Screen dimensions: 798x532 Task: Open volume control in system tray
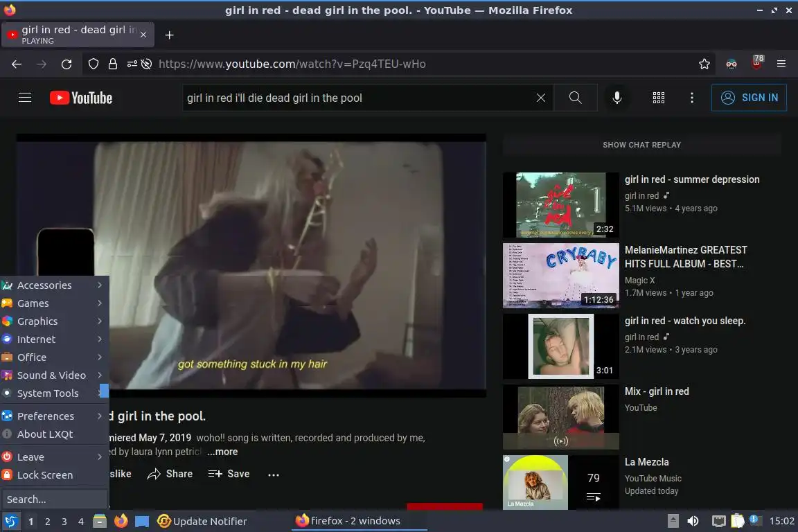pyautogui.click(x=693, y=521)
